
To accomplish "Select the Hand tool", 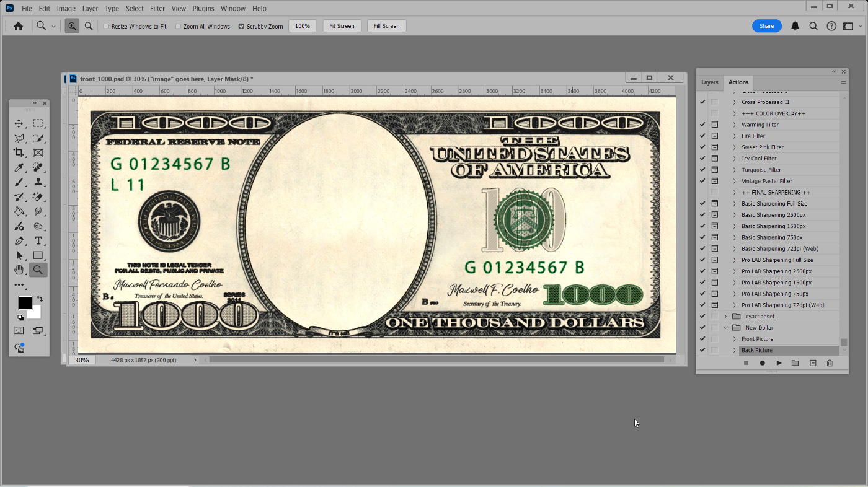I will tap(19, 270).
